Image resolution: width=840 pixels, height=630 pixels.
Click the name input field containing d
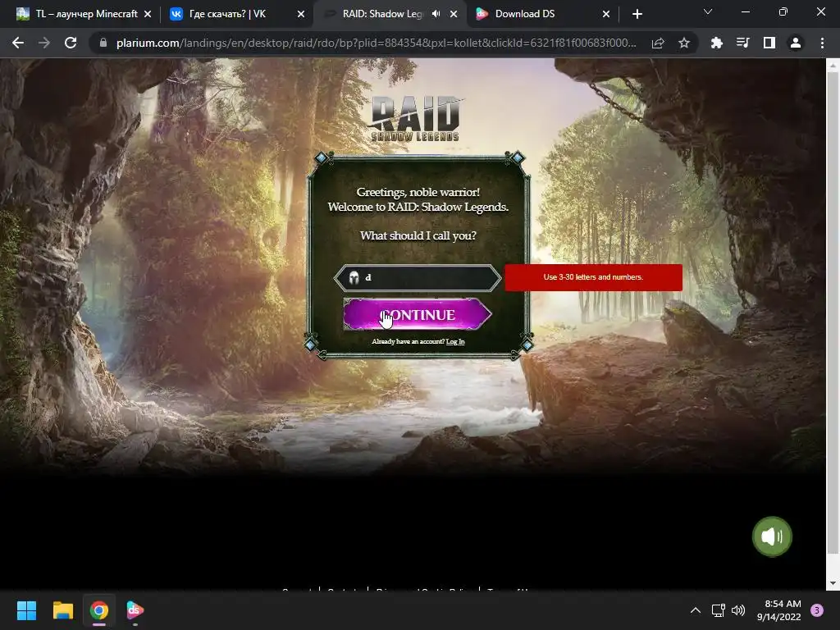click(x=418, y=277)
